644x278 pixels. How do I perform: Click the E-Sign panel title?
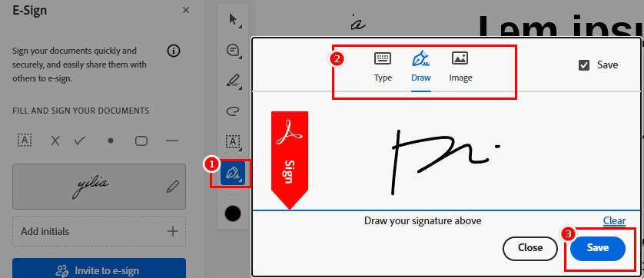pyautogui.click(x=29, y=10)
